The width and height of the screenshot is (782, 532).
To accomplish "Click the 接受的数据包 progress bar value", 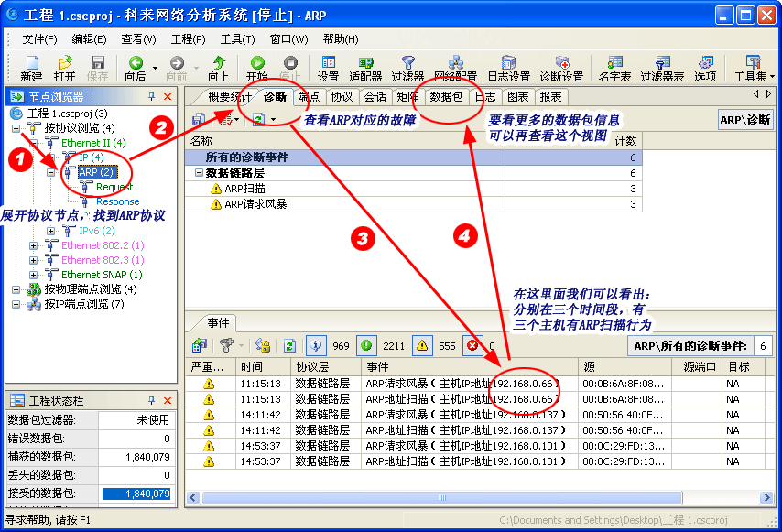I will click(x=137, y=494).
